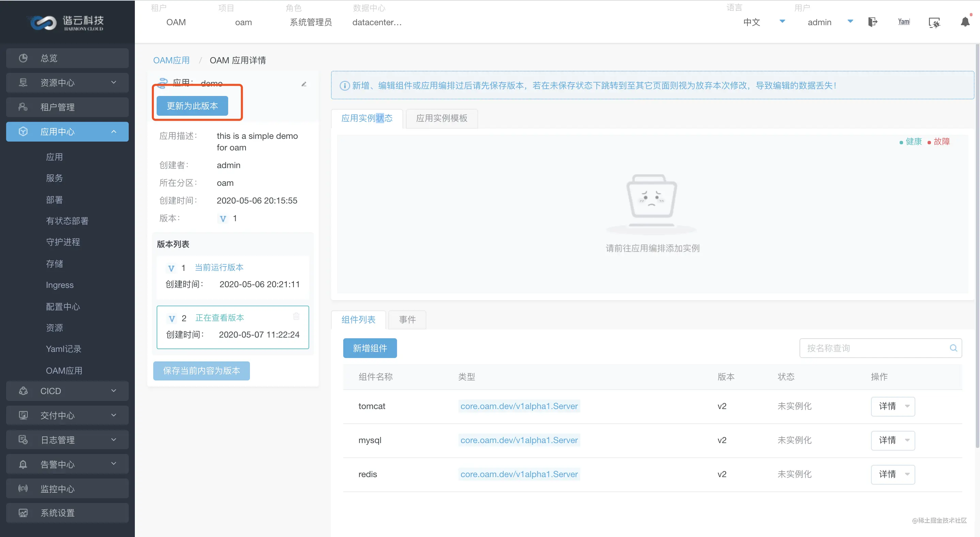The height and width of the screenshot is (537, 980).
Task: Click the 应用中心 cube icon
Action: [x=23, y=131]
